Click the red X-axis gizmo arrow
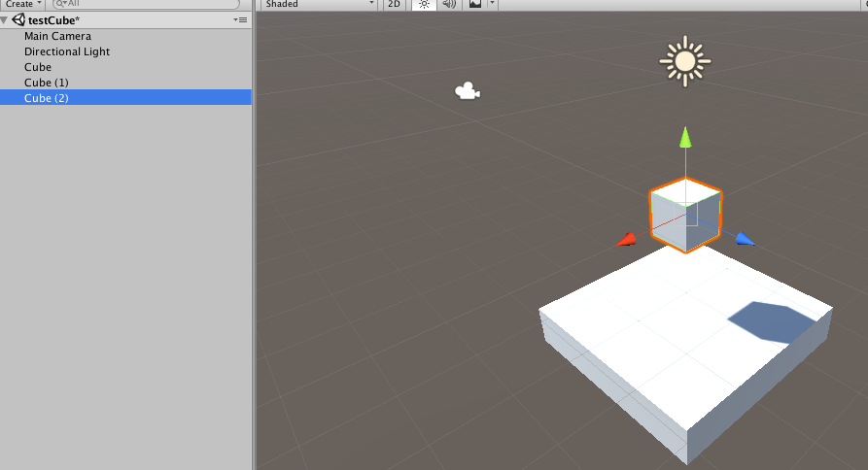This screenshot has width=868, height=470. [627, 240]
